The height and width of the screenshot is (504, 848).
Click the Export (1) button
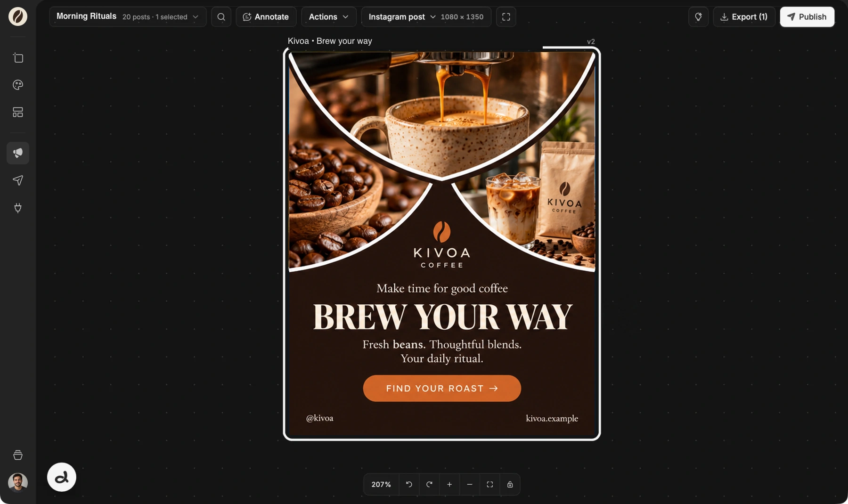744,17
